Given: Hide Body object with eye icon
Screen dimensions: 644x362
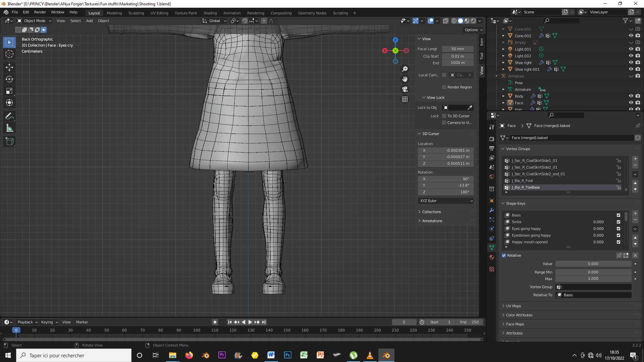Looking at the screenshot, I should [631, 96].
